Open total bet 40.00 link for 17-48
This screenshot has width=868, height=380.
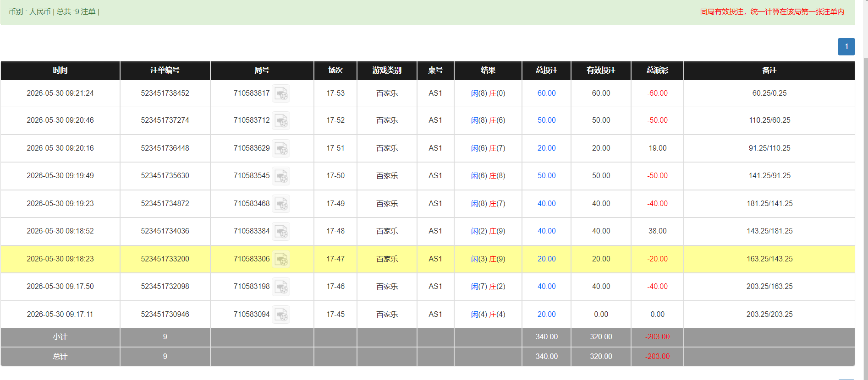[546, 231]
